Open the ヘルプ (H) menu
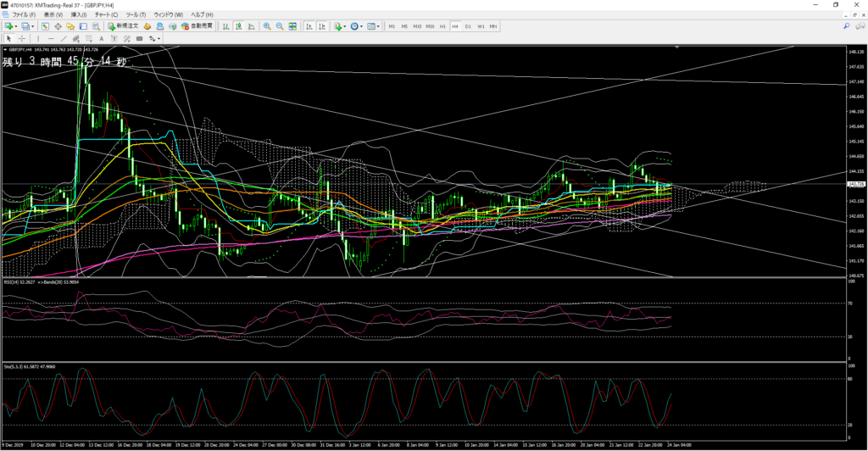This screenshot has width=868, height=451. (202, 14)
